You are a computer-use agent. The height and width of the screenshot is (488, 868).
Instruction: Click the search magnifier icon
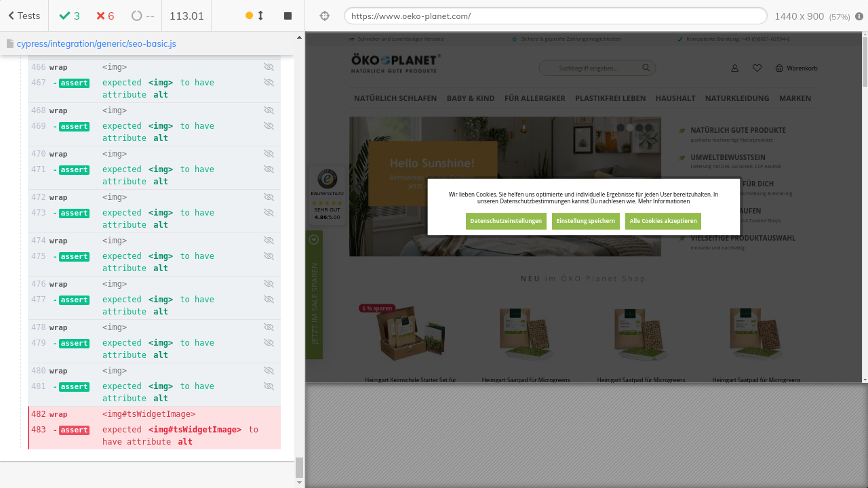(646, 68)
